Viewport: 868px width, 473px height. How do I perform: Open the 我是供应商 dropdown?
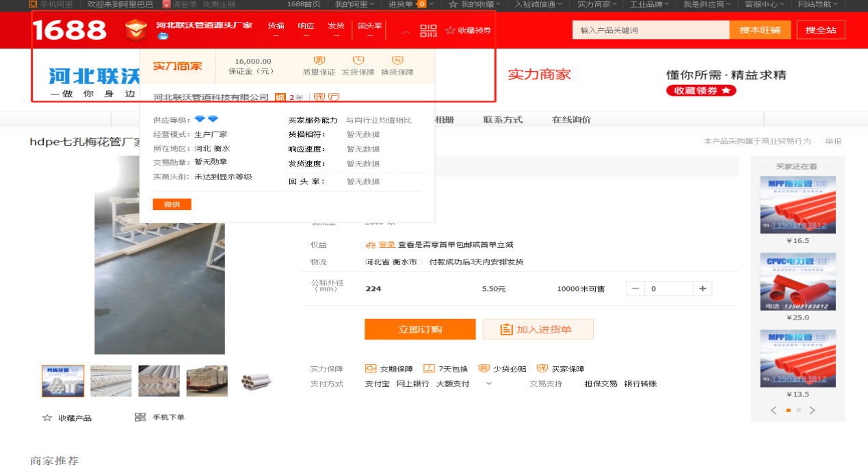(x=707, y=4)
